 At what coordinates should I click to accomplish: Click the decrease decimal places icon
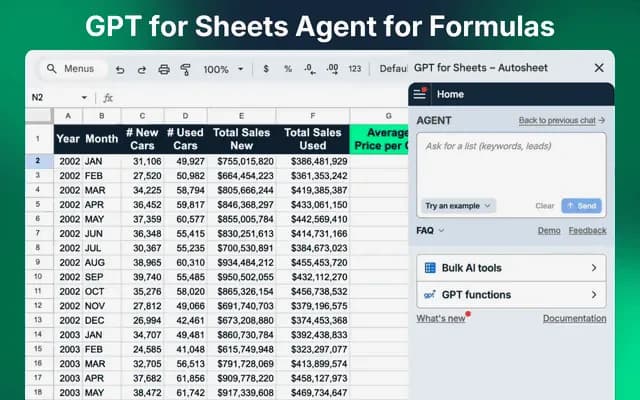[x=310, y=69]
